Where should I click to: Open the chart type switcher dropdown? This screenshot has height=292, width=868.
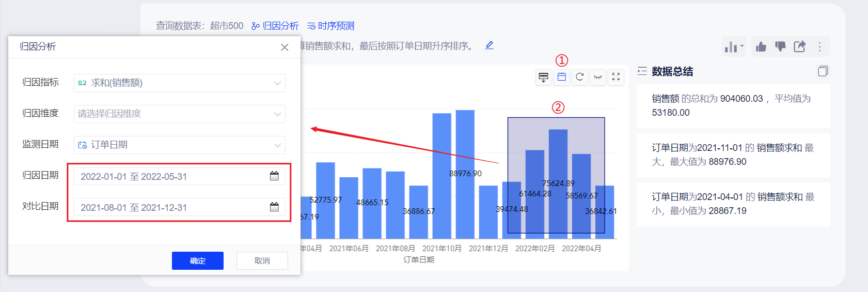point(734,47)
